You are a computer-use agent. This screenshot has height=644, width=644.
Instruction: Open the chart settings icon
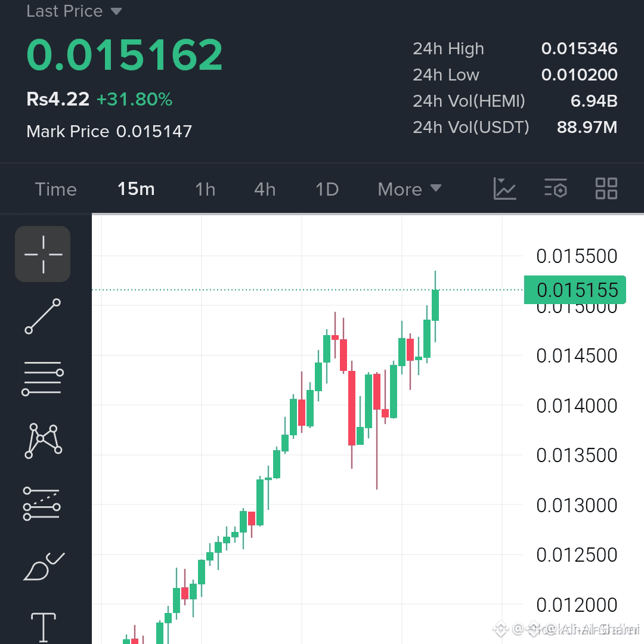coord(556,189)
